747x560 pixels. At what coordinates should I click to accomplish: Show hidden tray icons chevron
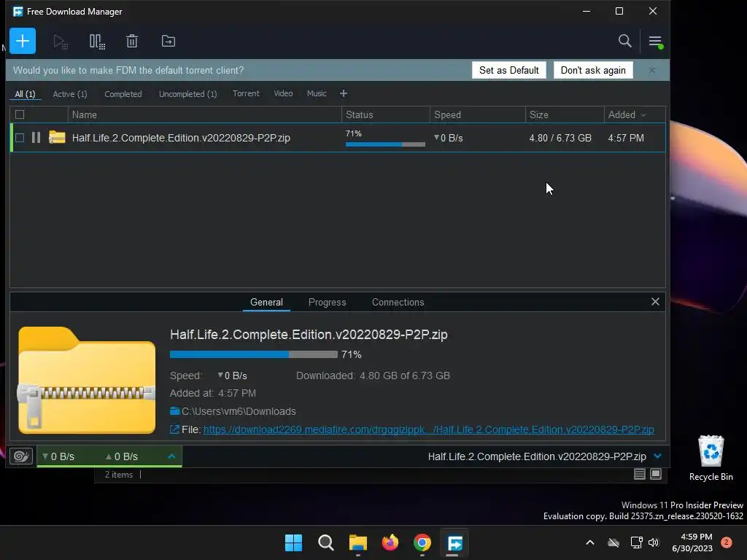pos(589,542)
